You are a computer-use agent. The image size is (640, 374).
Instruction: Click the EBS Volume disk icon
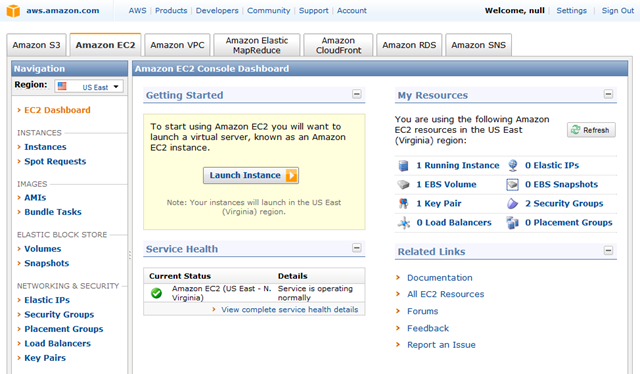(403, 185)
